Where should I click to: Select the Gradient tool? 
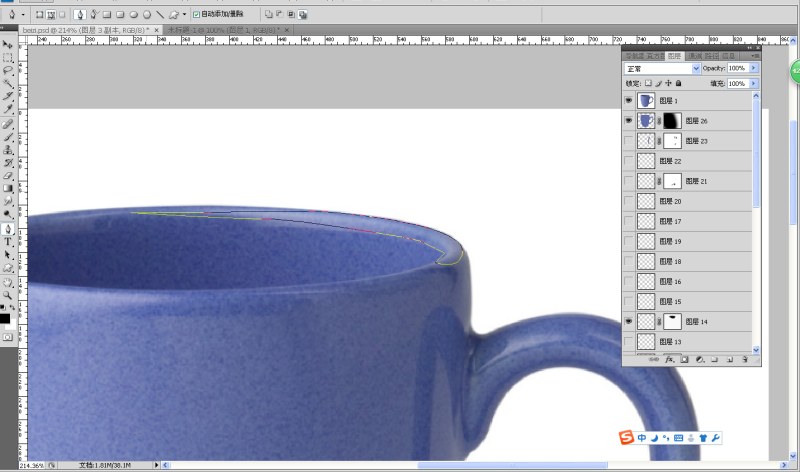8,188
